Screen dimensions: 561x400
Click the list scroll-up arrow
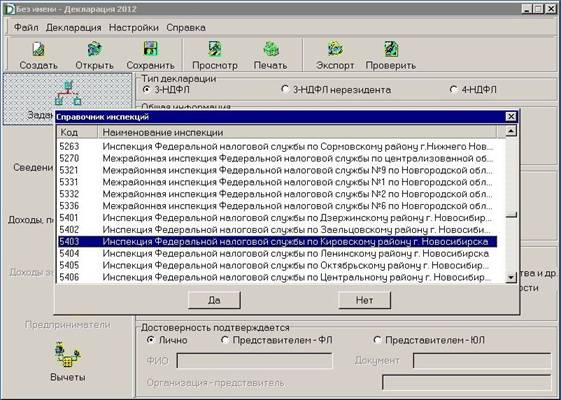[511, 131]
